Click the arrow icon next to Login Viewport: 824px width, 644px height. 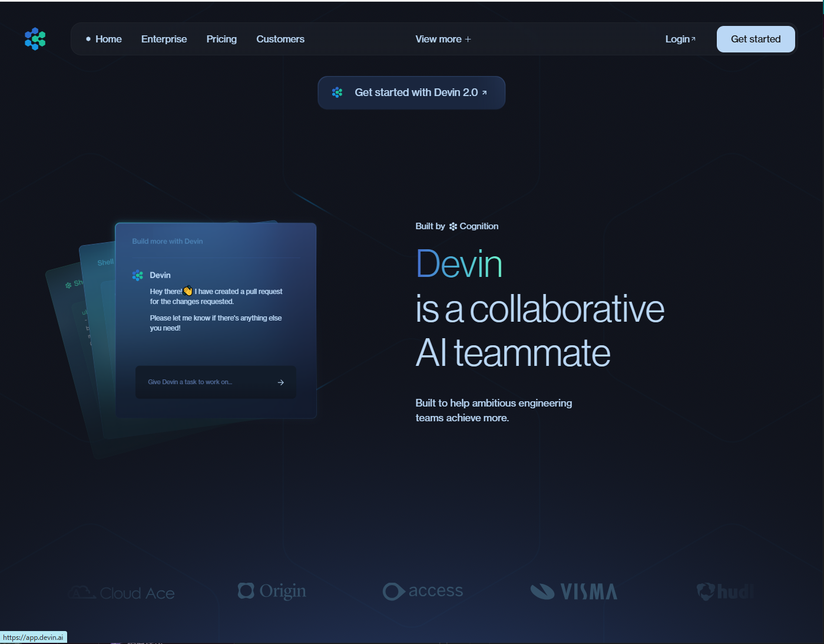[x=693, y=39]
